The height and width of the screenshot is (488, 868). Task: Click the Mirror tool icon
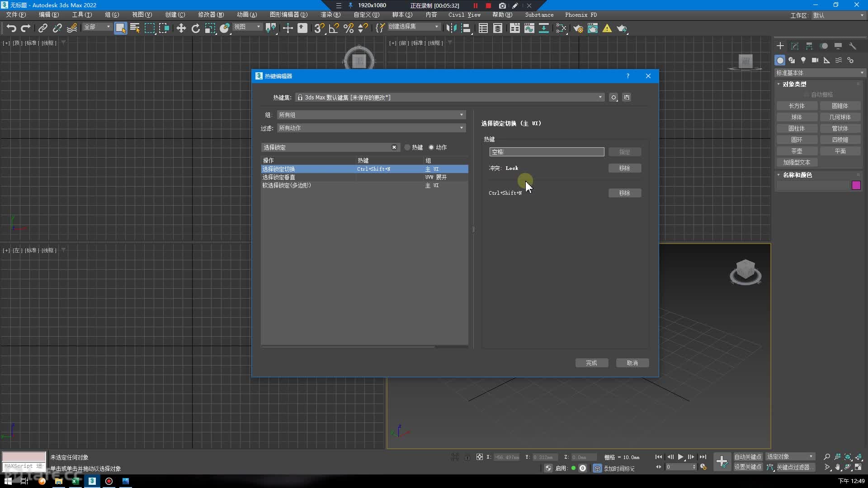click(x=451, y=28)
